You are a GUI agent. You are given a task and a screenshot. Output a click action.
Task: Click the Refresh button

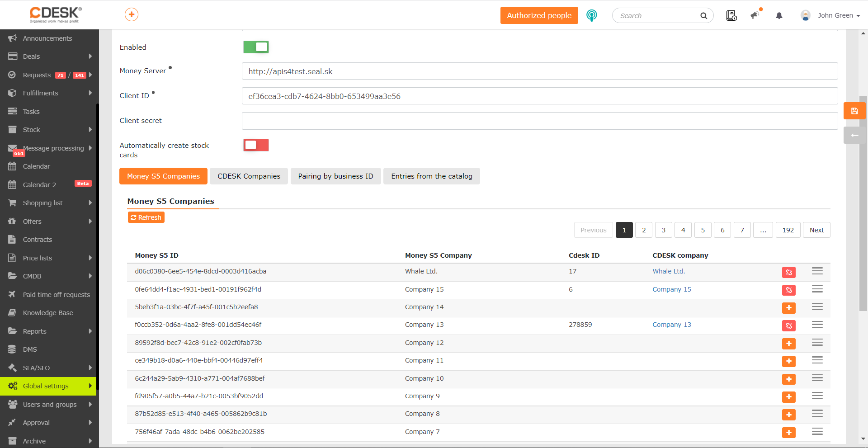(x=146, y=217)
